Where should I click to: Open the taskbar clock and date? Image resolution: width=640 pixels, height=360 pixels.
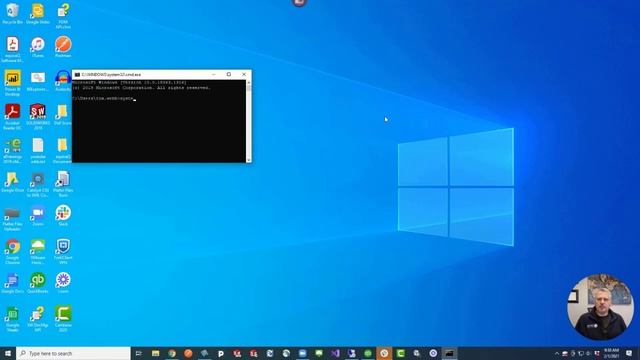[x=611, y=353]
